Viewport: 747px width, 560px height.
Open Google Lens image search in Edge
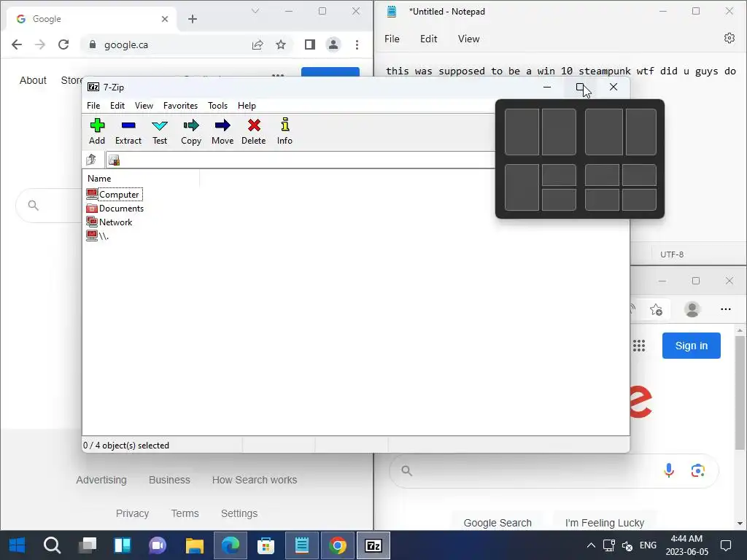coord(698,470)
